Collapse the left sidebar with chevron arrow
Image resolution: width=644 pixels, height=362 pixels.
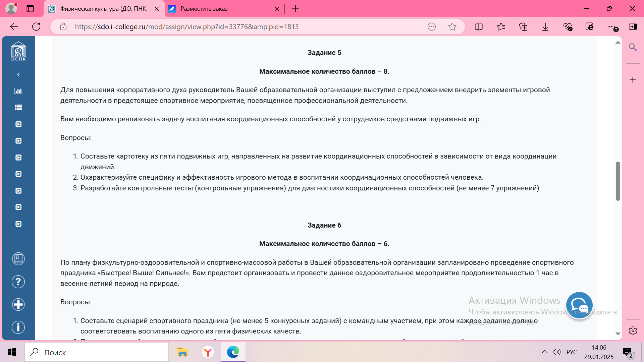click(18, 74)
